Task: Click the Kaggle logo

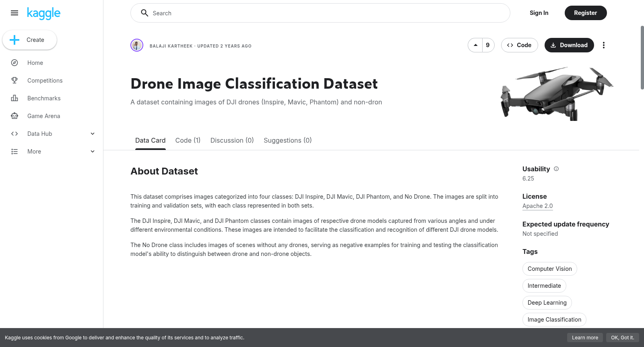Action: pos(43,13)
